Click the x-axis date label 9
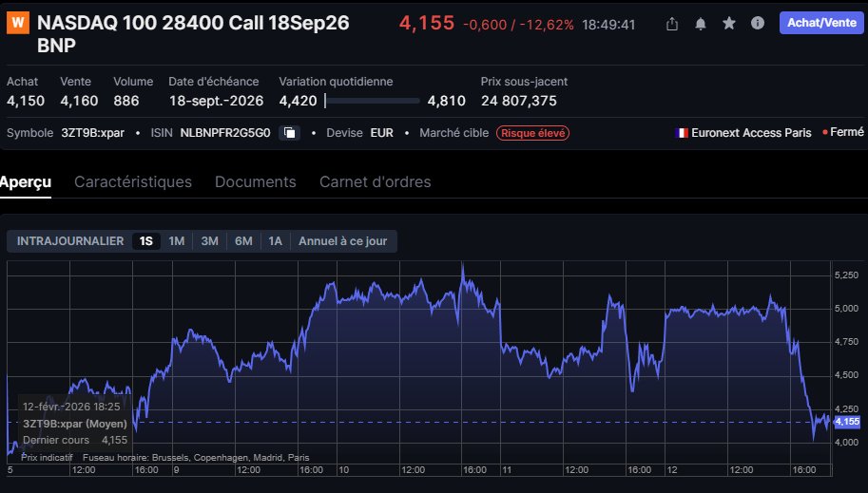This screenshot has width=868, height=493. click(x=176, y=470)
